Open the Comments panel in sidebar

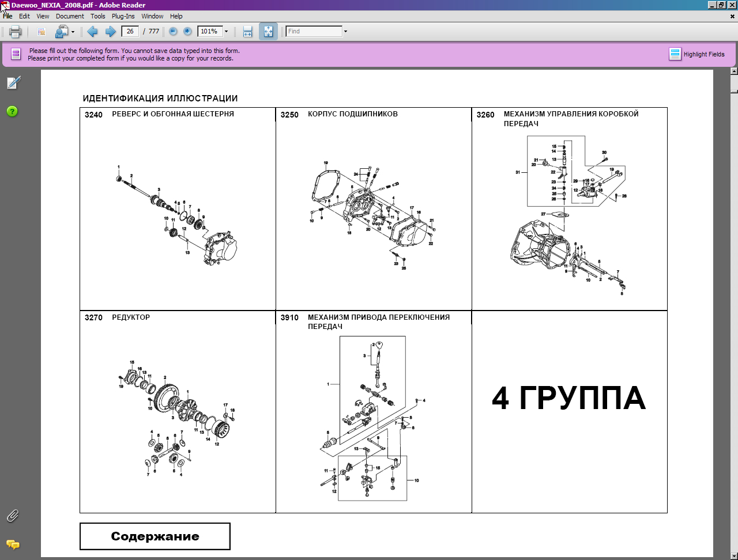point(13,544)
